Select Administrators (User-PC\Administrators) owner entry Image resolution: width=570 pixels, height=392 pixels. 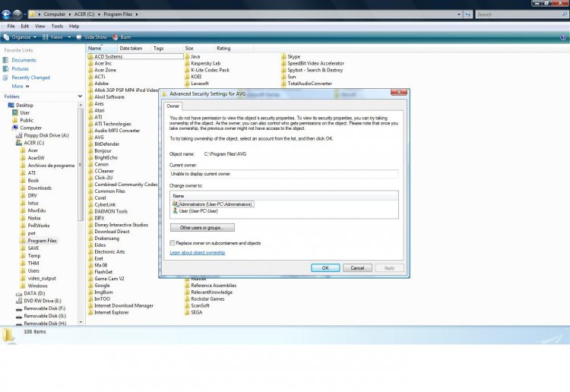213,204
